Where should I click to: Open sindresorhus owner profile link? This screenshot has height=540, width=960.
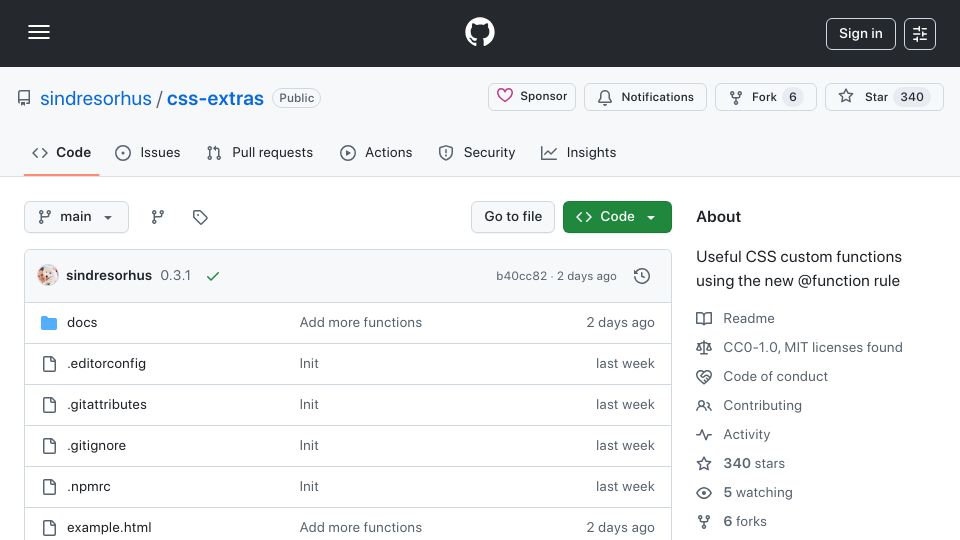(x=96, y=98)
